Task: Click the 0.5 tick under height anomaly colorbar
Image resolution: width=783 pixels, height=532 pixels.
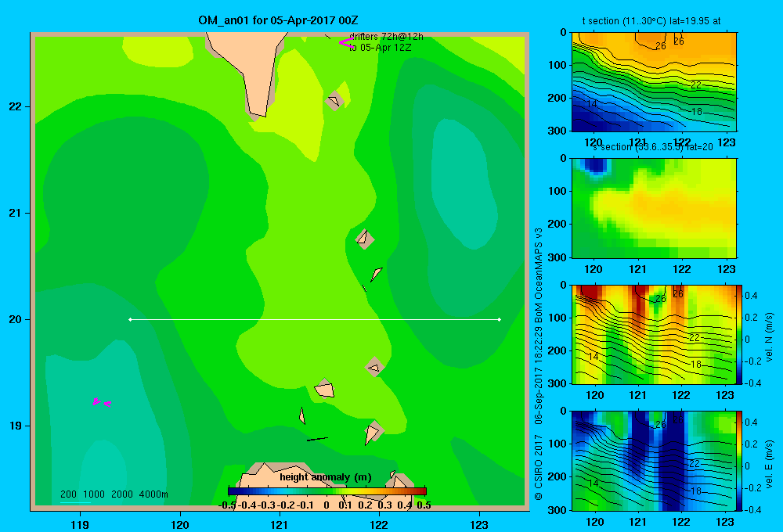Action: coord(424,505)
